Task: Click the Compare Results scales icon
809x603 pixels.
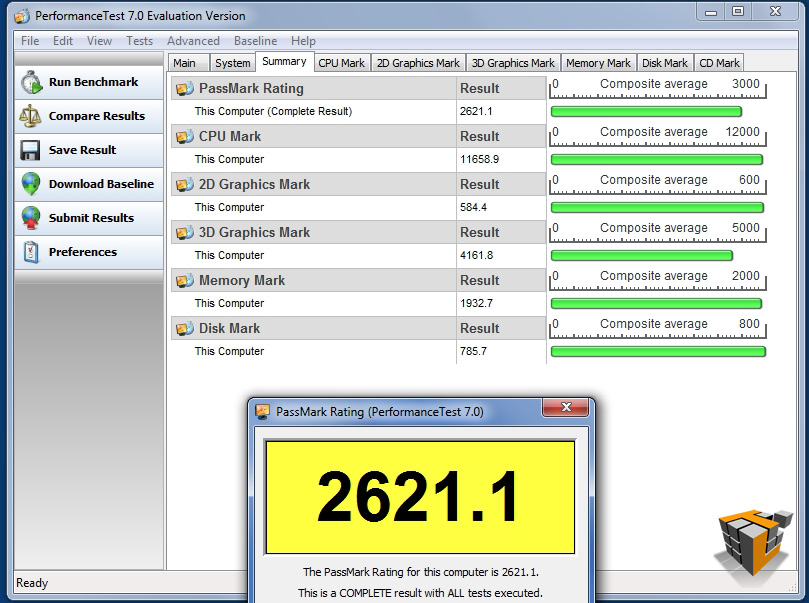Action: [30, 116]
